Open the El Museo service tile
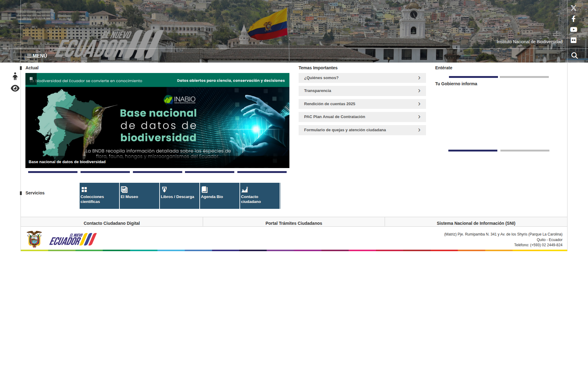This screenshot has height=368, width=588. pyautogui.click(x=139, y=196)
